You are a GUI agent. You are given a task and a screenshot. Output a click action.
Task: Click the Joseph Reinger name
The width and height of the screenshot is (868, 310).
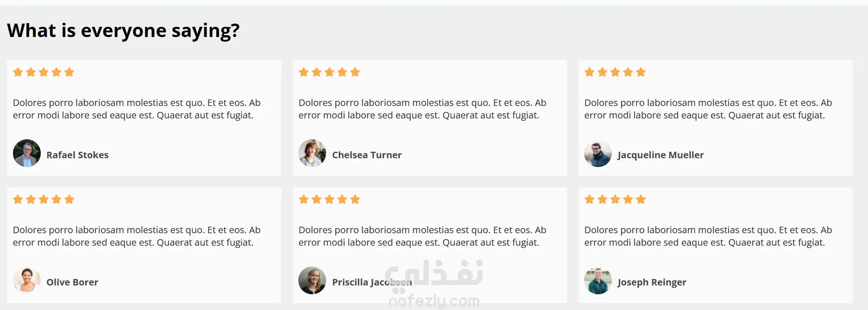pyautogui.click(x=652, y=282)
